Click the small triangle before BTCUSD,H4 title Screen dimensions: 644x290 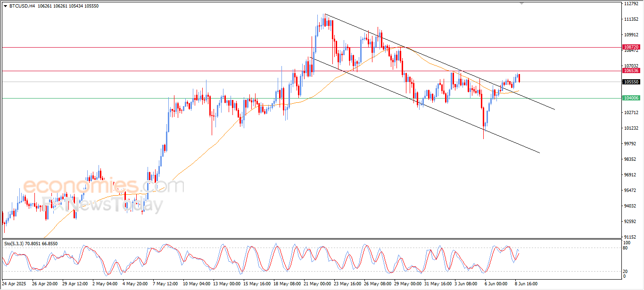(x=5, y=5)
